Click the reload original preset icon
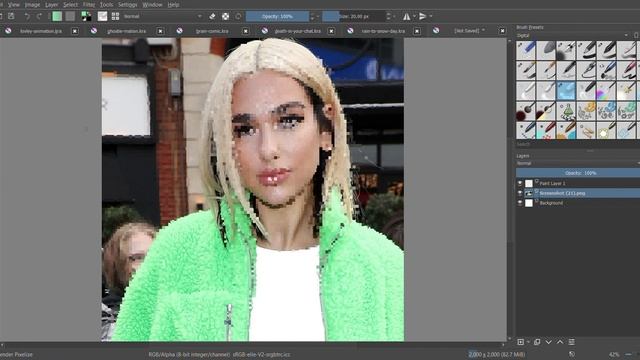The height and width of the screenshot is (360, 640). point(238,16)
